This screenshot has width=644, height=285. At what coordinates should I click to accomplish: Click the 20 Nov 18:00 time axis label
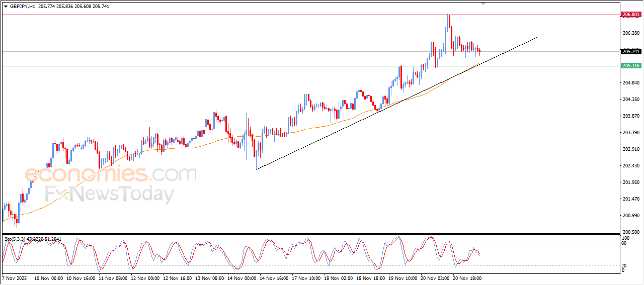tap(468, 277)
